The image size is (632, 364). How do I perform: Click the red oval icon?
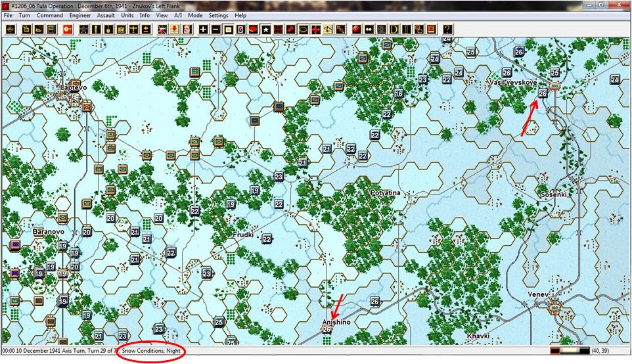[x=253, y=30]
